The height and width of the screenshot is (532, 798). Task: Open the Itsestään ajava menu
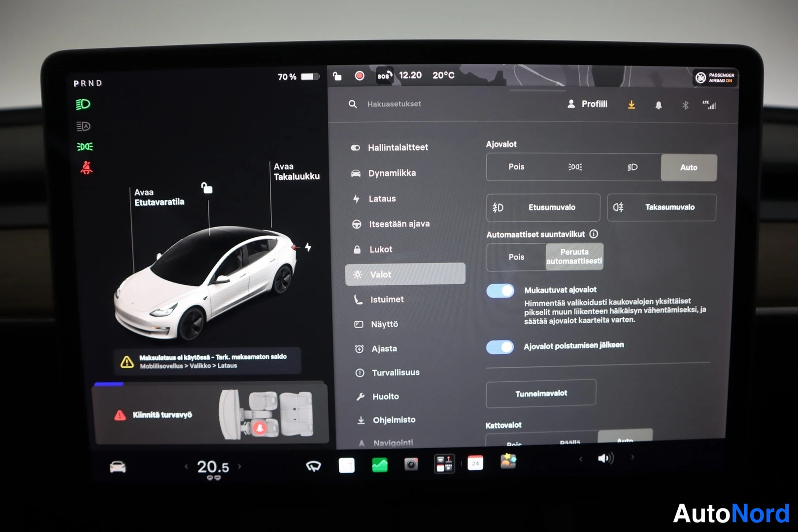pos(390,224)
